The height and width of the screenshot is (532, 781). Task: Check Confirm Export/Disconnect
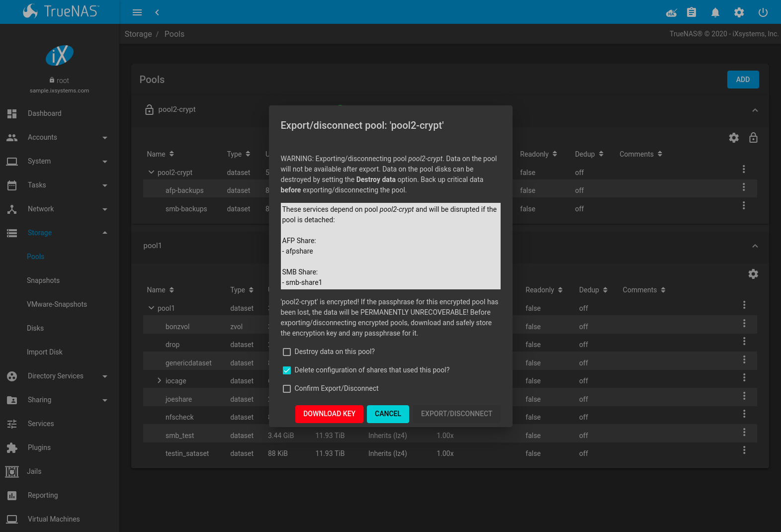coord(287,389)
